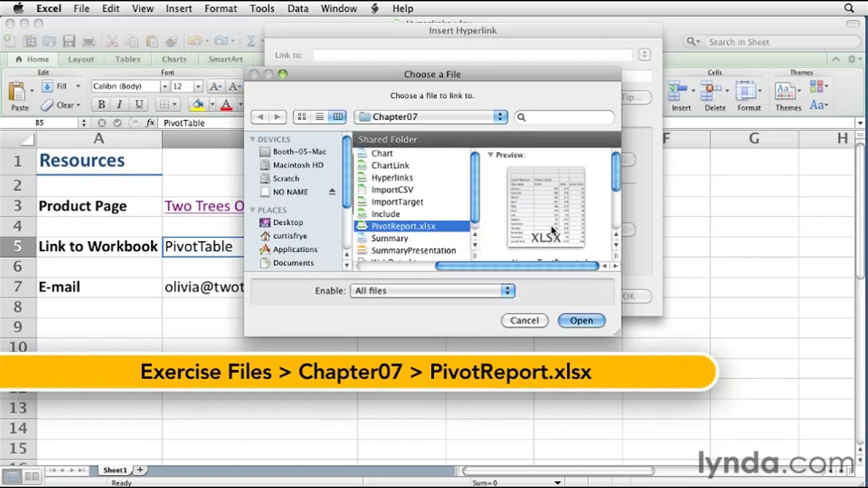Click the PivotReport preview thumbnail

(x=546, y=207)
